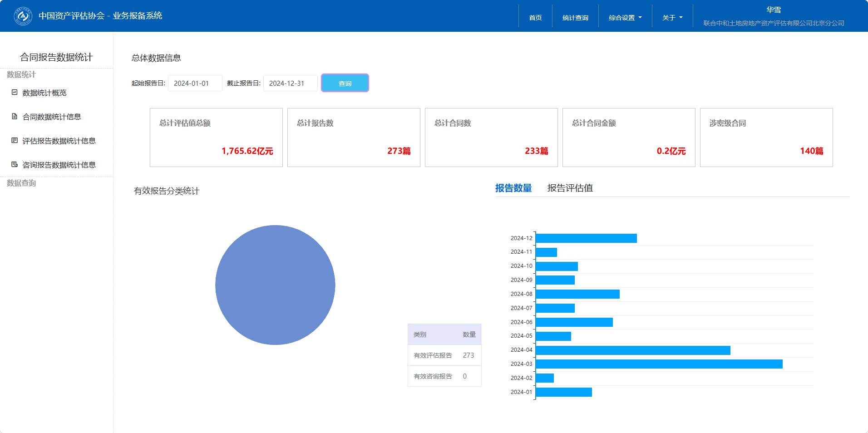Click the 2024-03 bar in chart
Screen dimensions: 868x433
click(659, 364)
